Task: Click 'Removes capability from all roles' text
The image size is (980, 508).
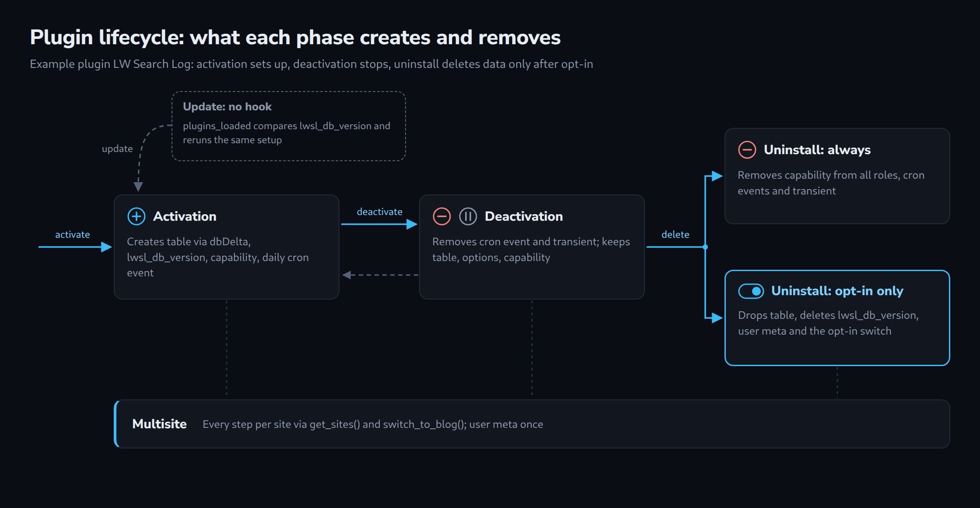Action: (x=831, y=183)
